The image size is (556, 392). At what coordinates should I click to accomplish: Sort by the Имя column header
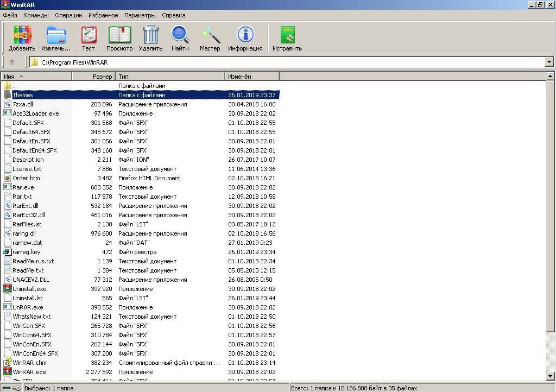click(x=36, y=76)
